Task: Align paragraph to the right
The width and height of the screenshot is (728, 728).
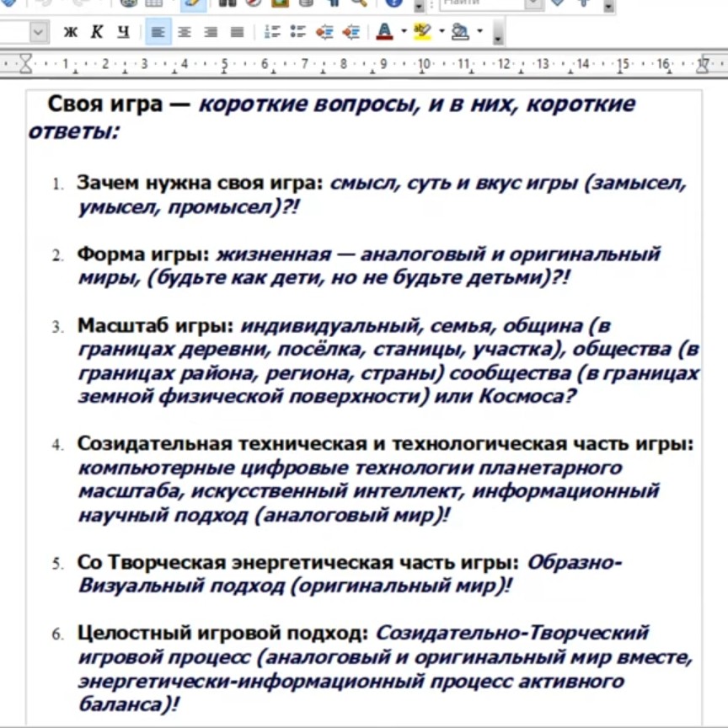Action: tap(211, 31)
